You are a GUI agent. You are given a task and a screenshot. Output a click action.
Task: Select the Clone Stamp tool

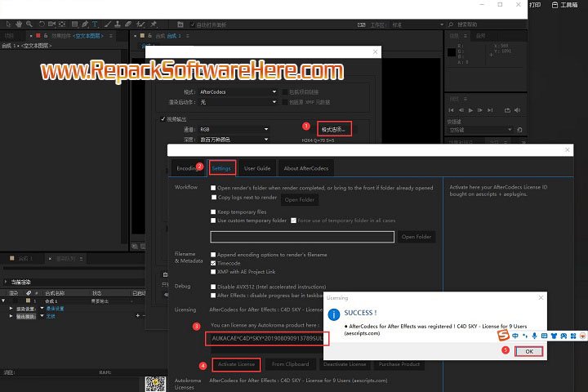[x=118, y=24]
